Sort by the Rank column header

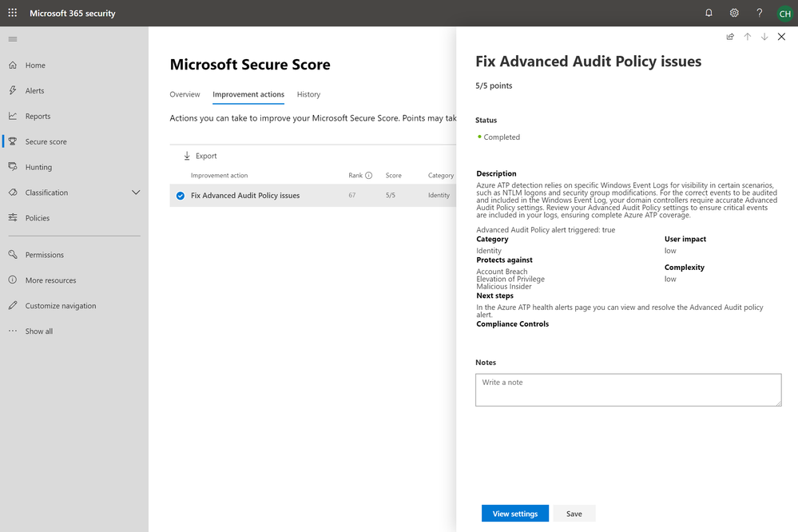[355, 175]
